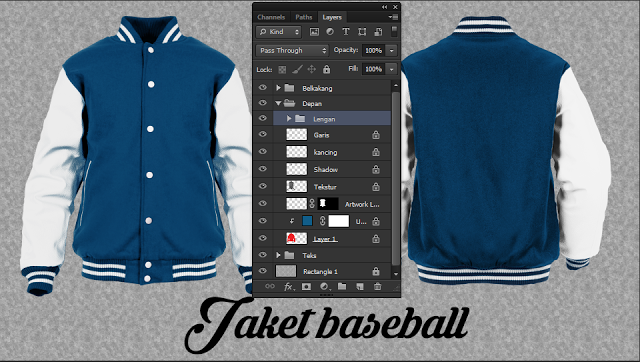Click the Layer 1 lock icon
The image size is (640, 362).
click(376, 239)
